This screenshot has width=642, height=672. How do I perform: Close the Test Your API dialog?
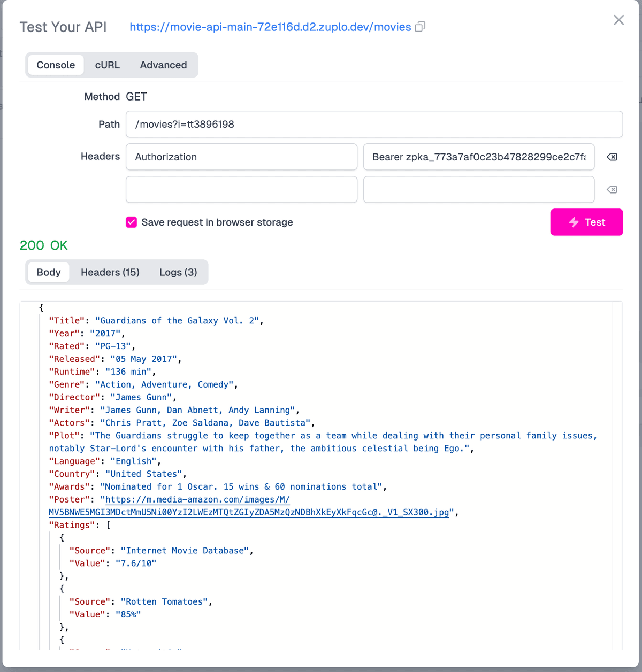pos(618,20)
